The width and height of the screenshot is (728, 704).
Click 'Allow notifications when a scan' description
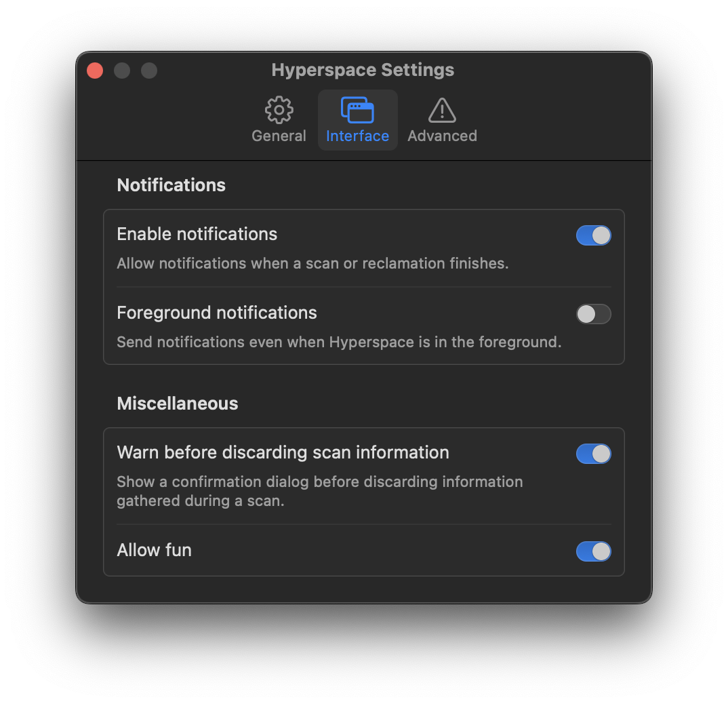(312, 263)
